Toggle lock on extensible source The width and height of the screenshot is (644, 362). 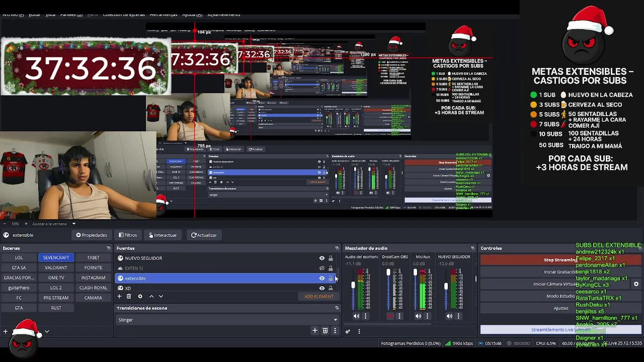[x=331, y=278]
